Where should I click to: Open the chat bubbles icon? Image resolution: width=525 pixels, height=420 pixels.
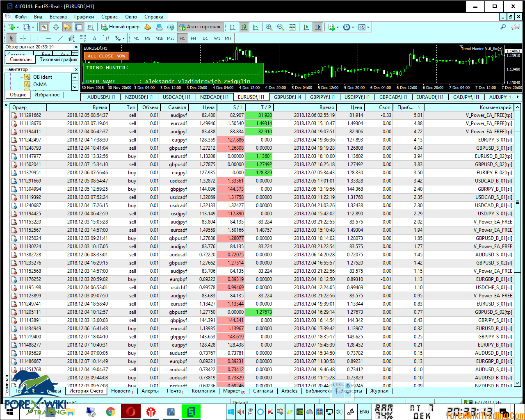pos(516,27)
